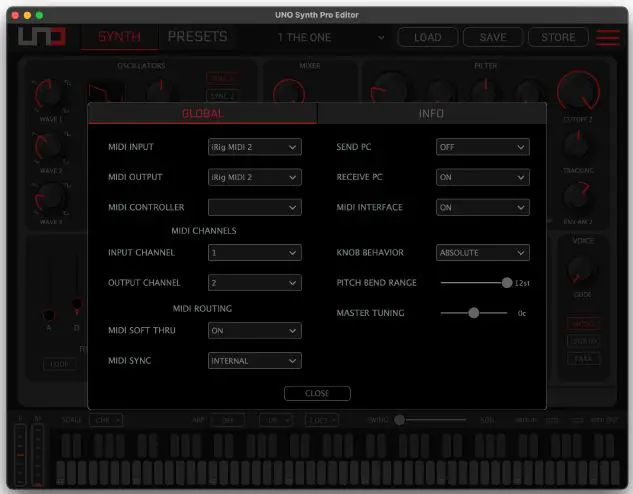This screenshot has height=494, width=633.
Task: Switch to the SYNTH tab
Action: 119,37
